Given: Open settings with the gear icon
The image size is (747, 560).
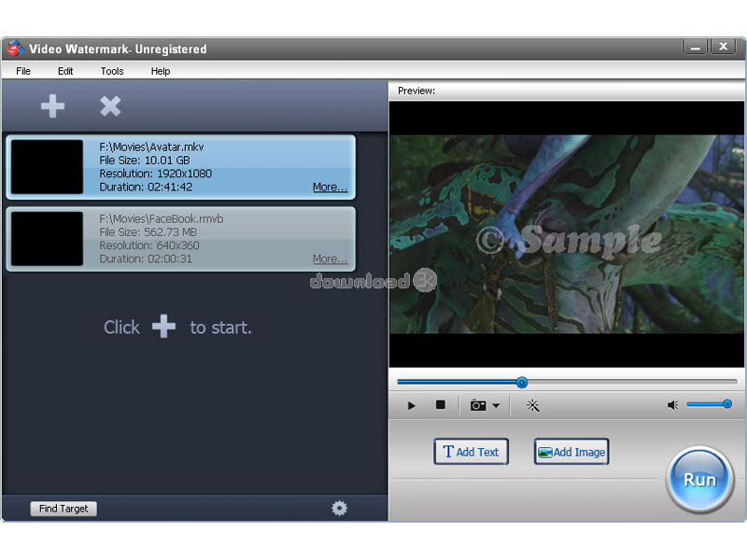Looking at the screenshot, I should tap(339, 508).
